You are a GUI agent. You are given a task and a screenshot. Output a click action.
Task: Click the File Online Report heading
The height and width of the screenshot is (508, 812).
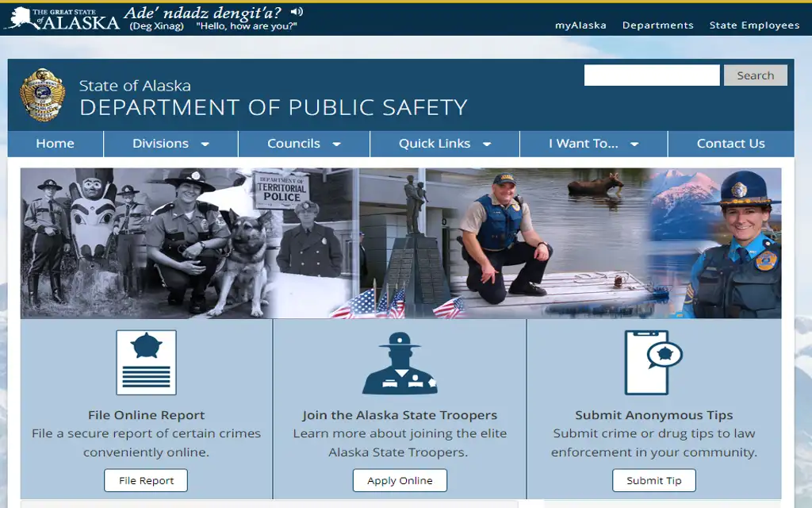146,415
